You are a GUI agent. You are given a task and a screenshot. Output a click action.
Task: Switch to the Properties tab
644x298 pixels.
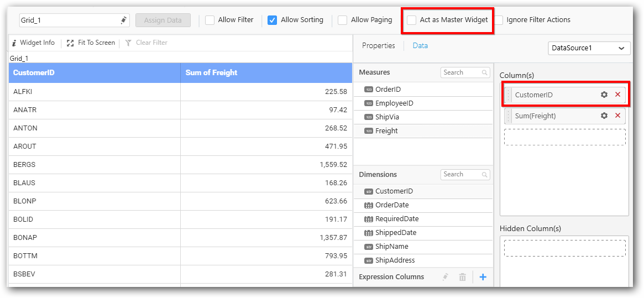click(x=378, y=46)
